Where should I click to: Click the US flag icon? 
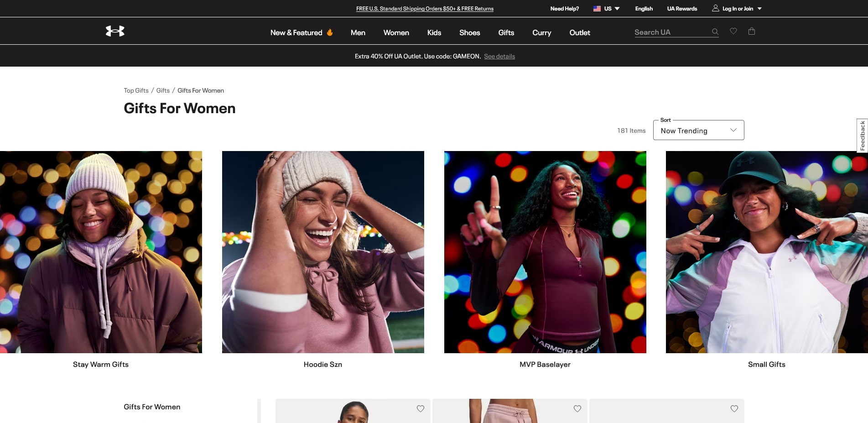[597, 9]
